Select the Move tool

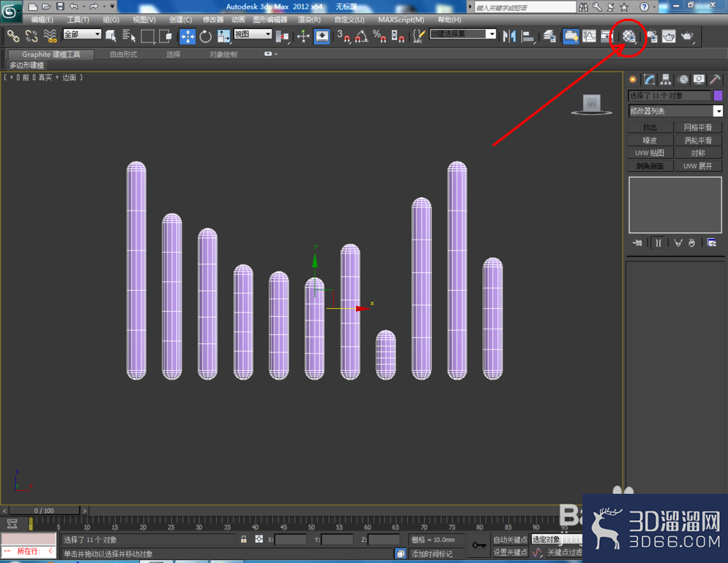point(188,36)
